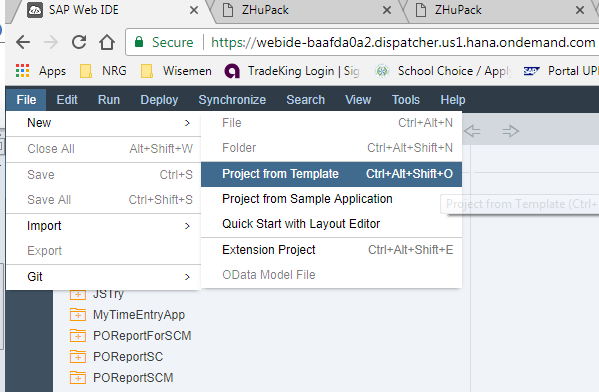Reload the Web IDE page
Viewport: 599px width, 392px height.
(79, 42)
